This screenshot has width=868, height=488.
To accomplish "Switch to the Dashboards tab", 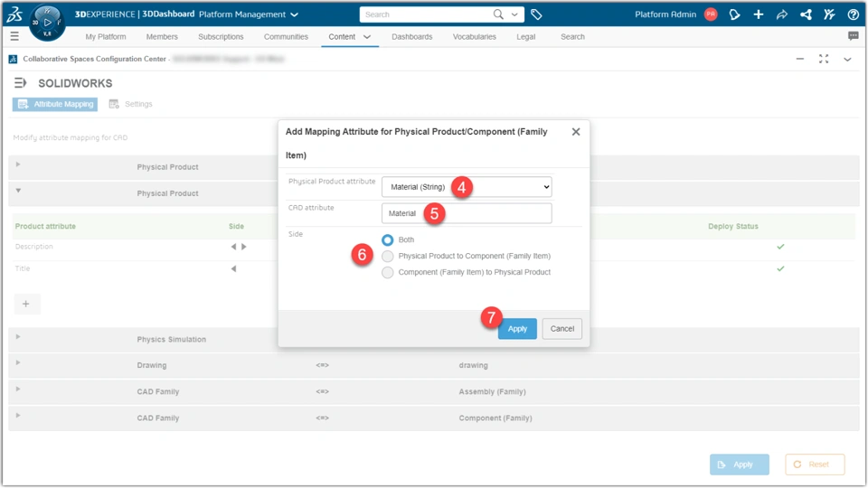I will click(412, 36).
